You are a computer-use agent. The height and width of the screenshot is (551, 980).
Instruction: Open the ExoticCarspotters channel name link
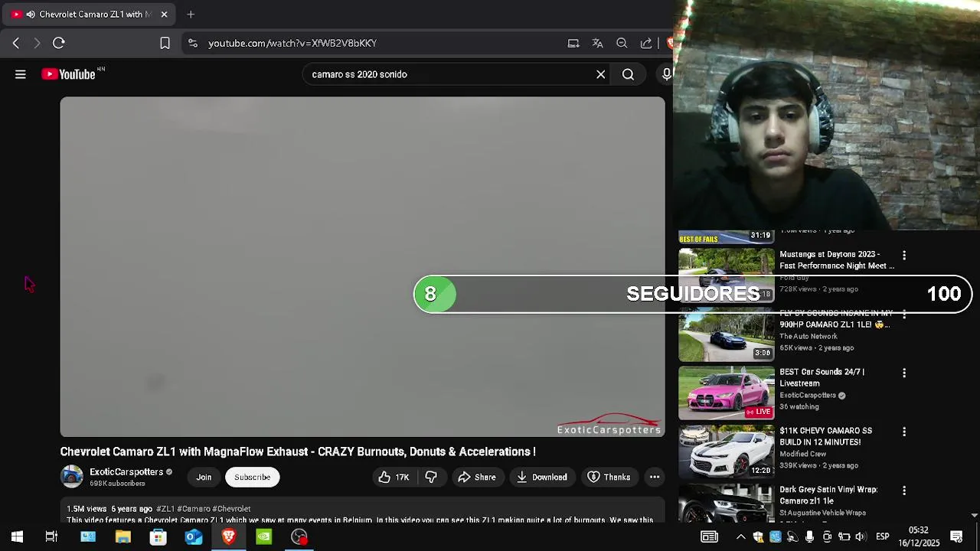(x=126, y=471)
